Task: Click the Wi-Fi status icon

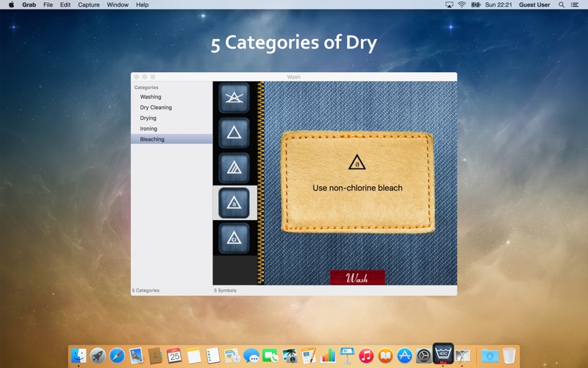Action: tap(462, 4)
